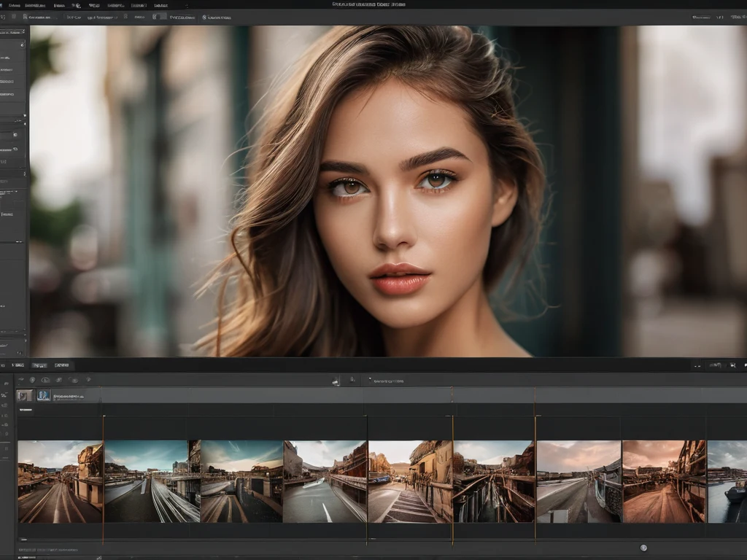Switch to the leftmost tab above the timeline

[x=20, y=365]
